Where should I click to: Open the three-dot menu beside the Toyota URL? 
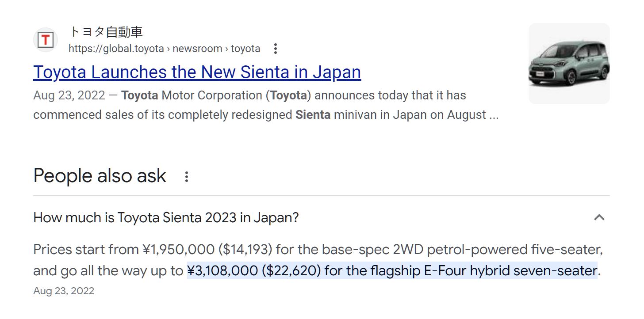coord(275,49)
